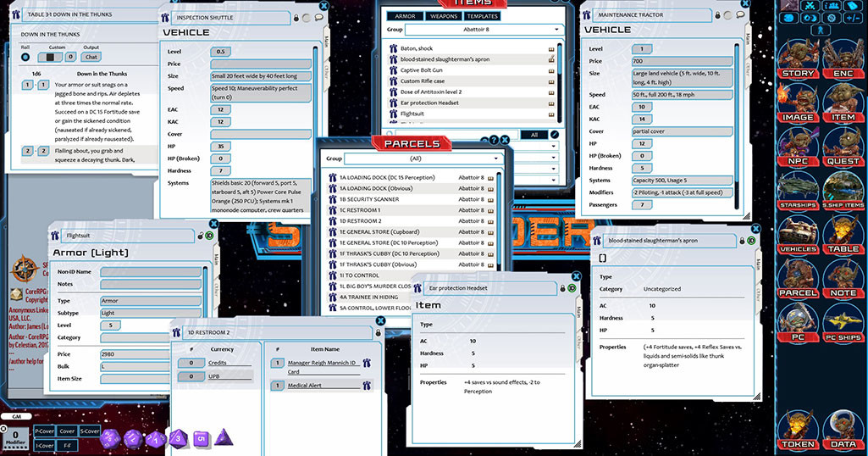
Task: Open the S.Ship Items sidebar button
Action: [x=843, y=191]
